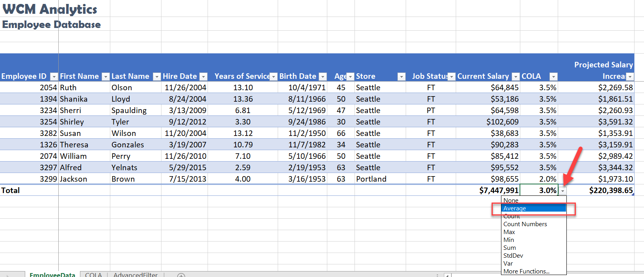Click the last name cell Yelnats
Viewport: 644px width, 277px height.
pyautogui.click(x=135, y=167)
